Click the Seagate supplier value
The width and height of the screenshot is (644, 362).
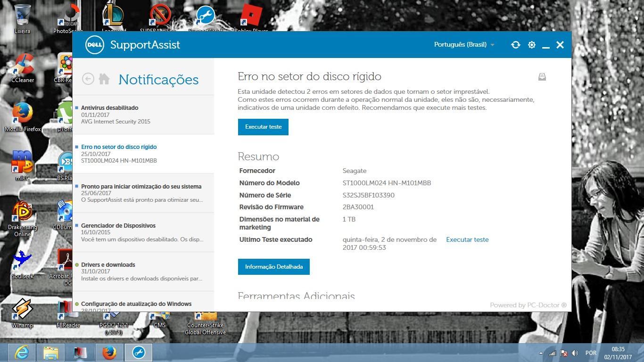pyautogui.click(x=355, y=171)
